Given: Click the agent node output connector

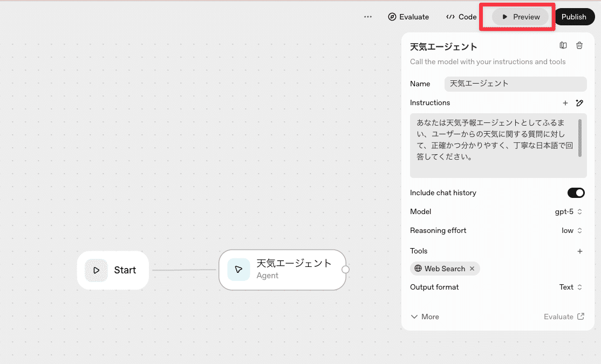Looking at the screenshot, I should [346, 270].
